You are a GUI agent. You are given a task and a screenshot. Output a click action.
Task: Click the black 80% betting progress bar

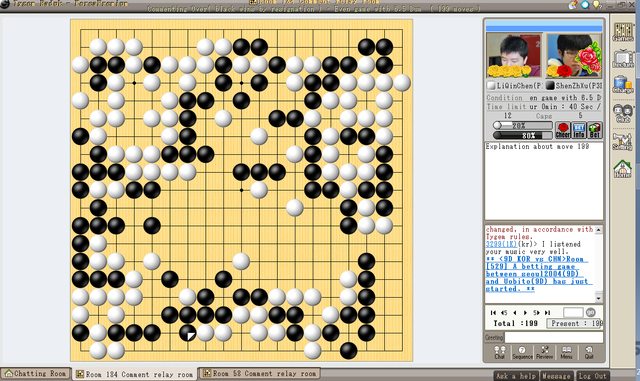522,135
